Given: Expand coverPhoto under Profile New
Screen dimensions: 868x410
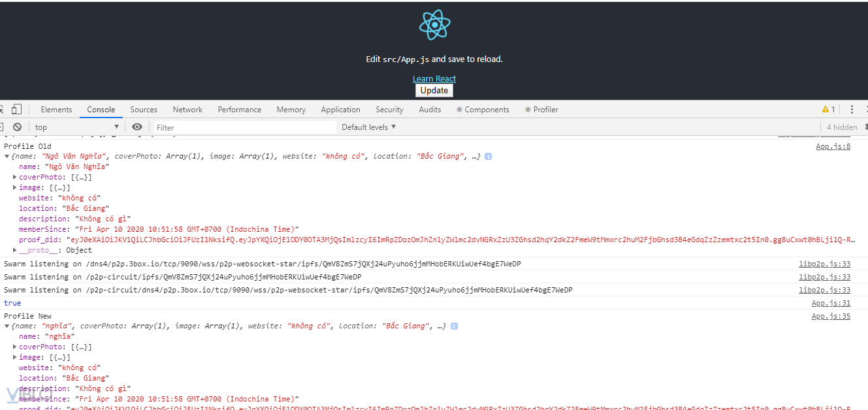Looking at the screenshot, I should click(15, 347).
